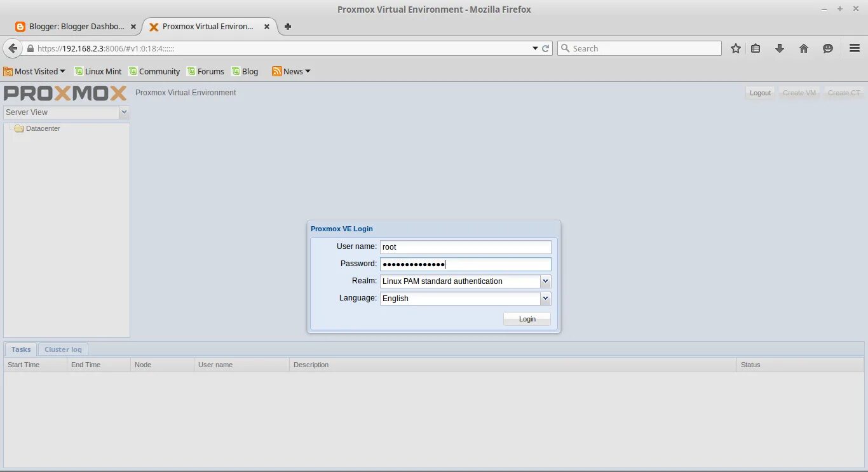Maximize the Firefox window

(839, 9)
